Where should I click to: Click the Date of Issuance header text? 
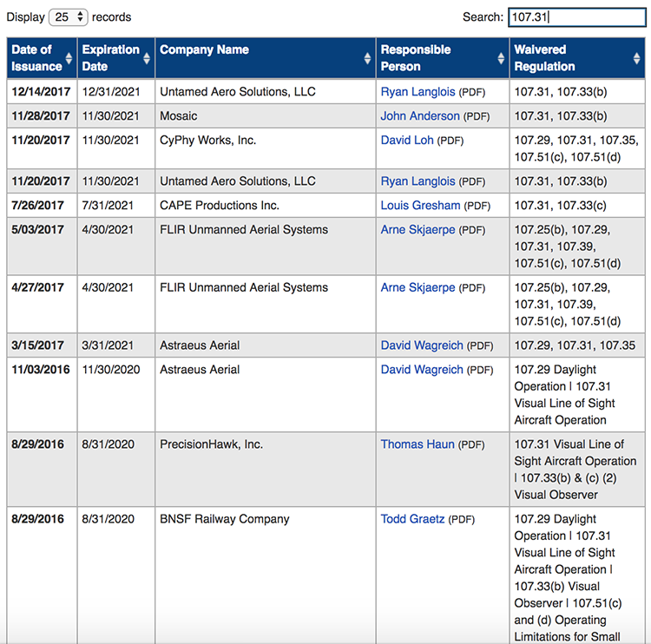click(36, 58)
